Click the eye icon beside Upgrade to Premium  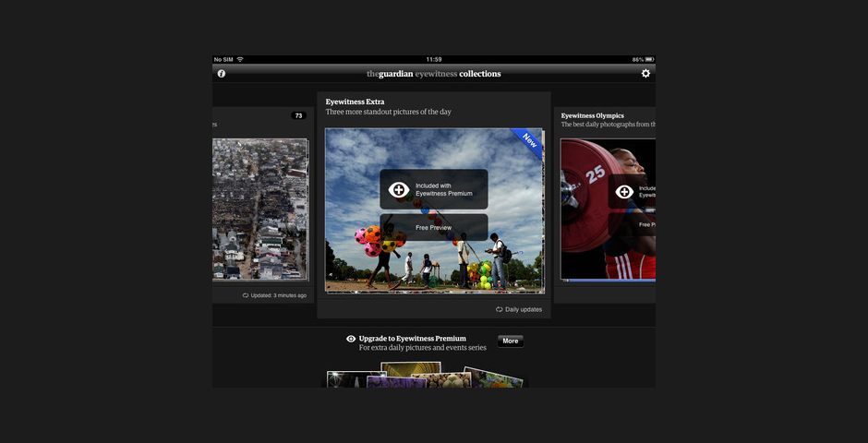[351, 339]
